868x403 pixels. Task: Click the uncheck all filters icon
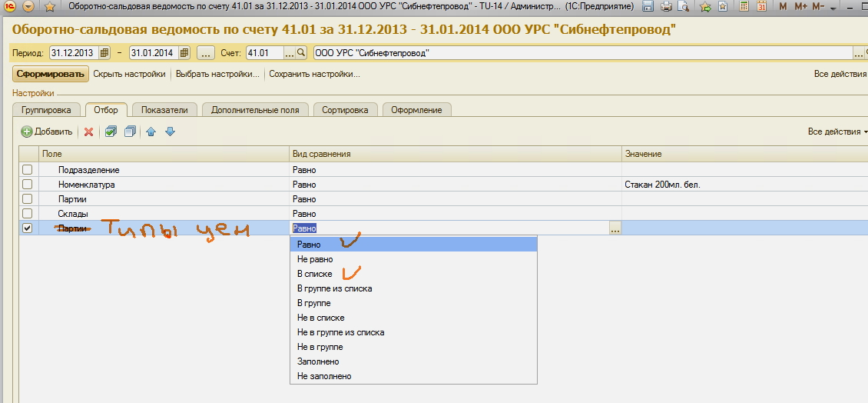click(x=129, y=132)
